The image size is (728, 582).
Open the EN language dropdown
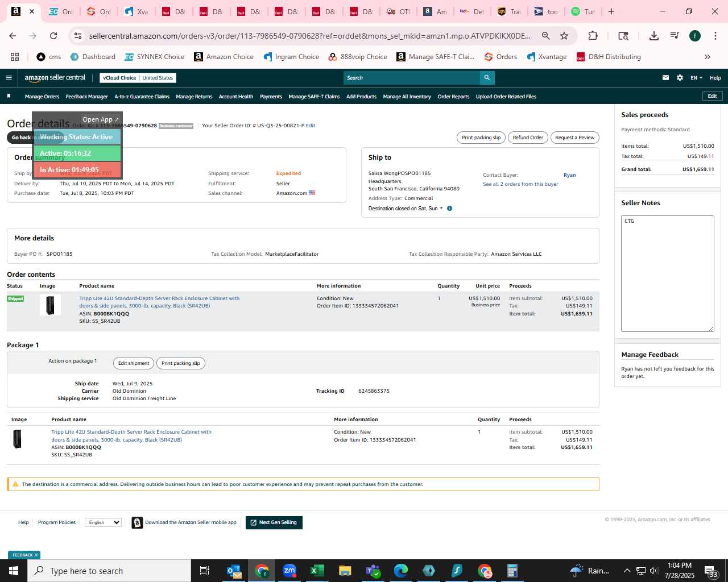696,78
